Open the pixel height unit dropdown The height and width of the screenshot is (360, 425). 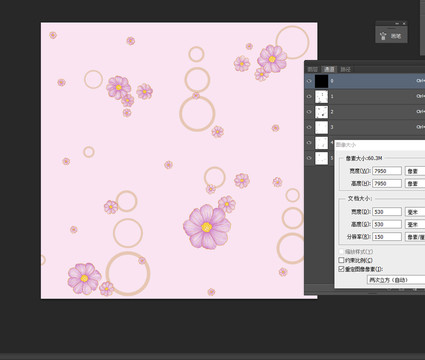click(415, 183)
